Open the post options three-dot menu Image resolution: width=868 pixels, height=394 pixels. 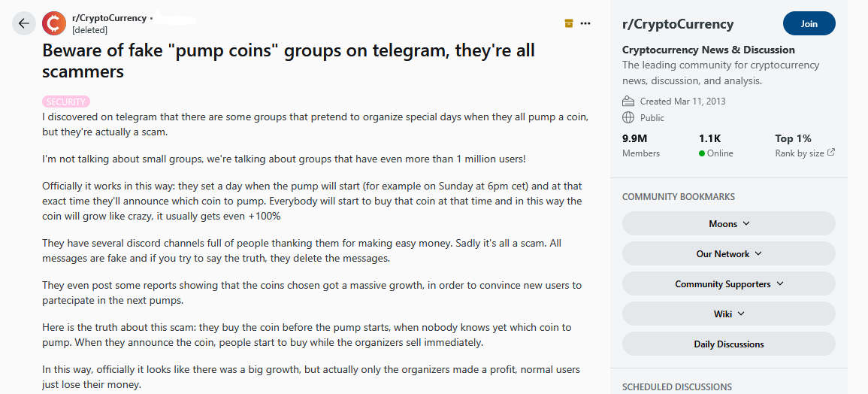click(x=585, y=23)
